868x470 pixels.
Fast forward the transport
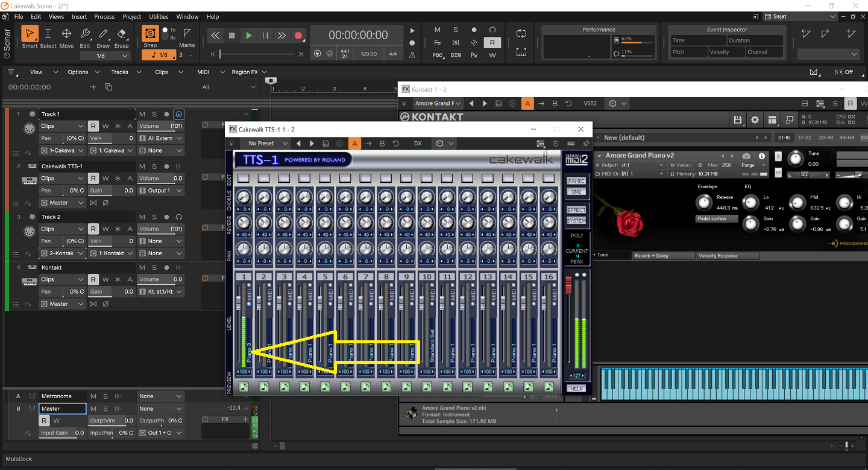tap(281, 36)
